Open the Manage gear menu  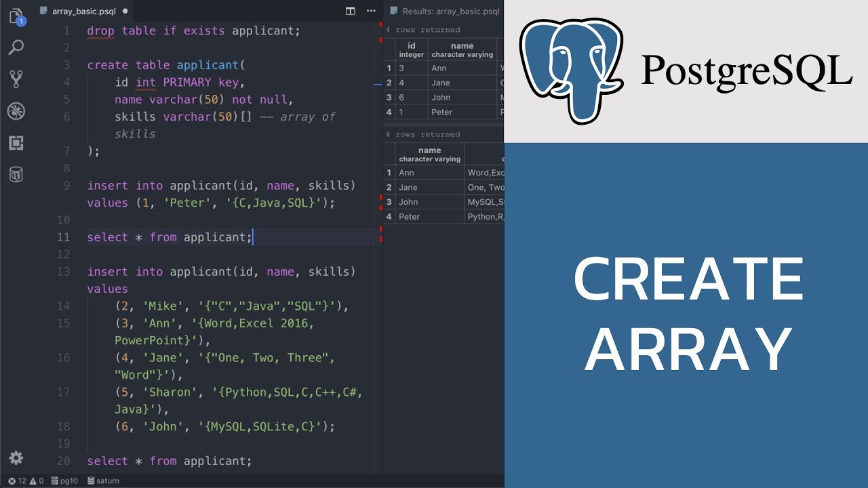[16, 458]
